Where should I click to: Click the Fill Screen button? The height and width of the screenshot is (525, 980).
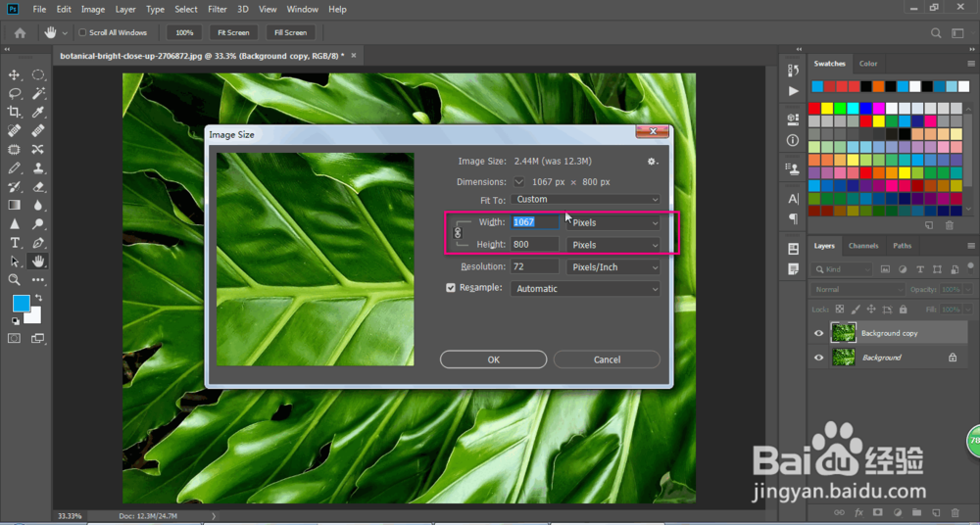(x=291, y=32)
